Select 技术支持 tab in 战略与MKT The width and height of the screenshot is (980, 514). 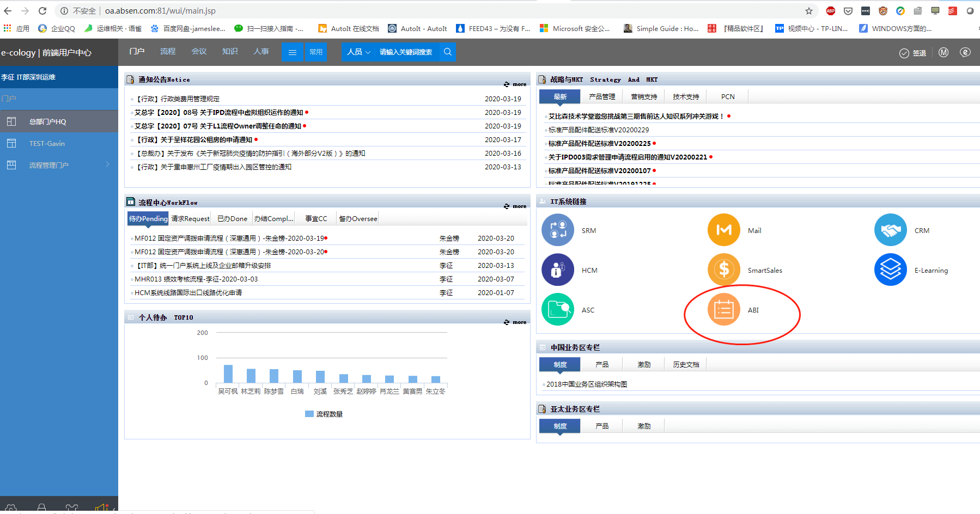(x=686, y=96)
